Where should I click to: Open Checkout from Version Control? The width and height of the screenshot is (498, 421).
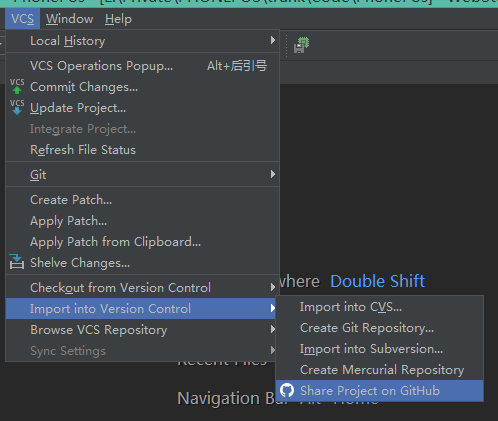coord(142,287)
